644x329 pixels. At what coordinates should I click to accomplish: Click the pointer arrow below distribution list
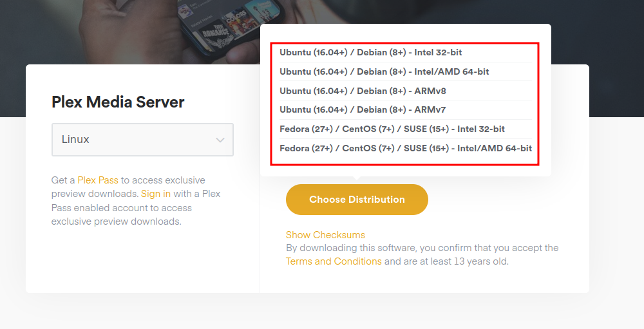click(x=357, y=180)
